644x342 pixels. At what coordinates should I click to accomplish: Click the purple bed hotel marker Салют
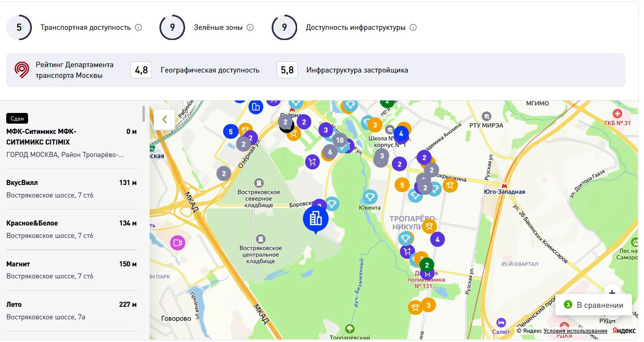501,322
